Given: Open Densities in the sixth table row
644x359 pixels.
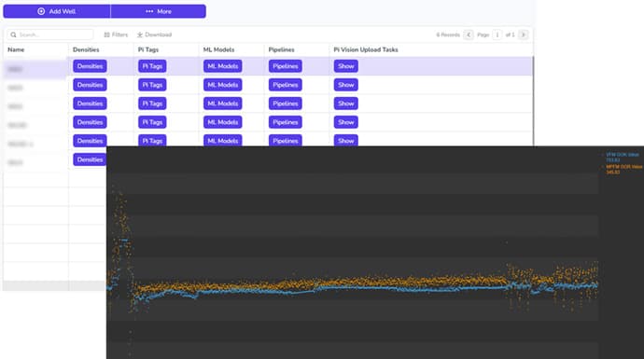Looking at the screenshot, I should point(90,159).
